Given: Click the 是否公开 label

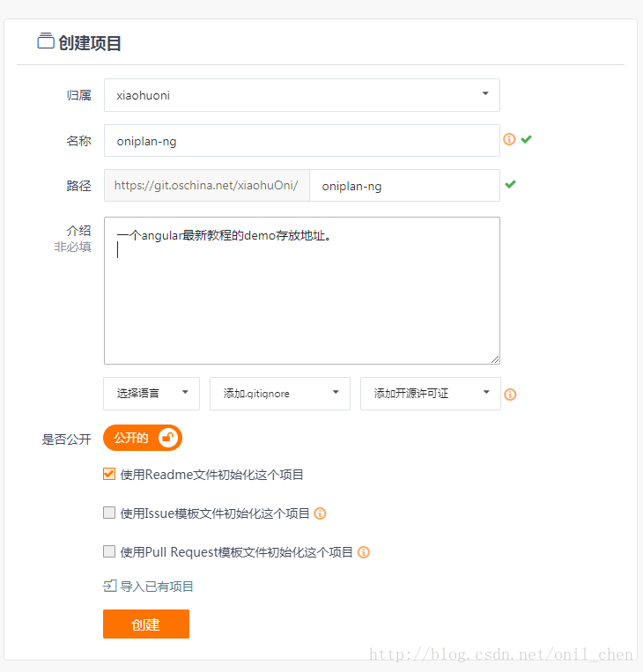Looking at the screenshot, I should pos(66,439).
